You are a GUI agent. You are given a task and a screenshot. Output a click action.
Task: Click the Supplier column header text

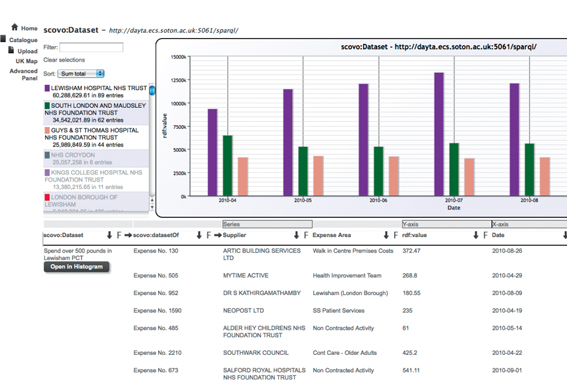[x=234, y=235]
